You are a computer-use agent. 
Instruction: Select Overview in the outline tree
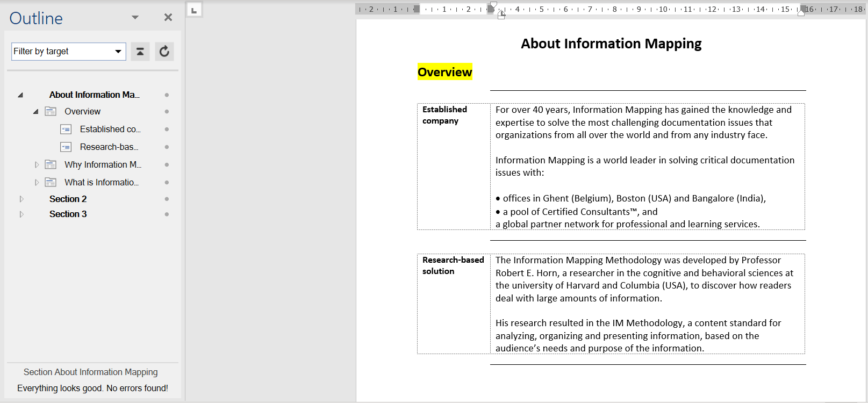coord(82,112)
